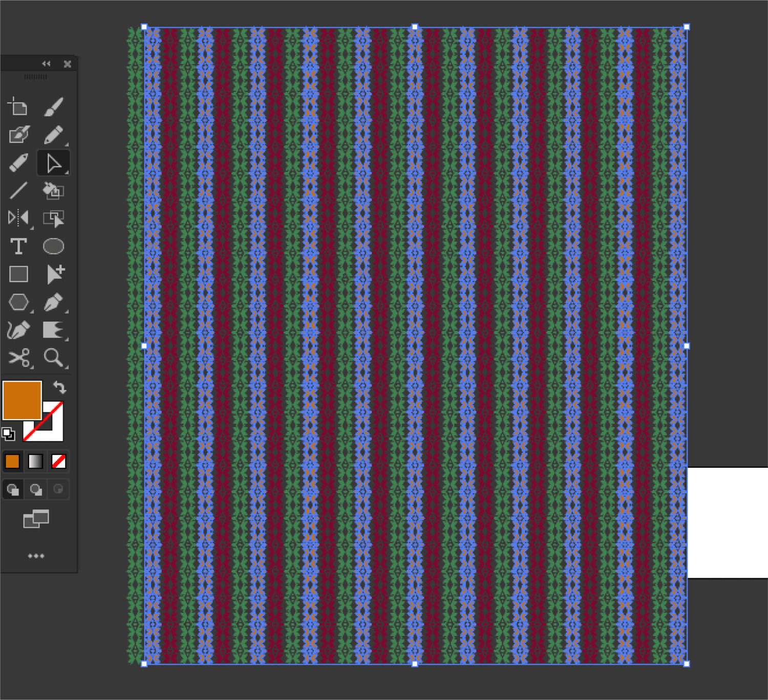
Task: Activate the gradient fill type
Action: (x=36, y=461)
